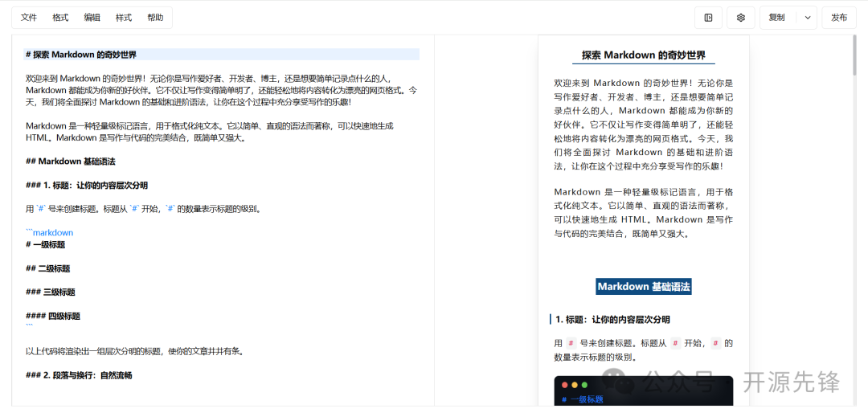Click the editor paragraph starting '欢迎来到 Markdown'
Viewport: 868px width, 417px height.
(x=222, y=90)
